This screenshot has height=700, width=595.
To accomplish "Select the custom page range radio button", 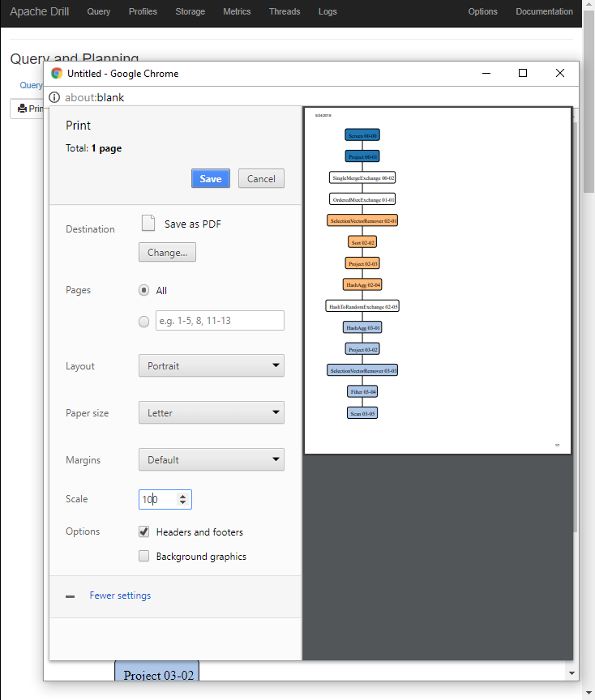I will point(143,322).
